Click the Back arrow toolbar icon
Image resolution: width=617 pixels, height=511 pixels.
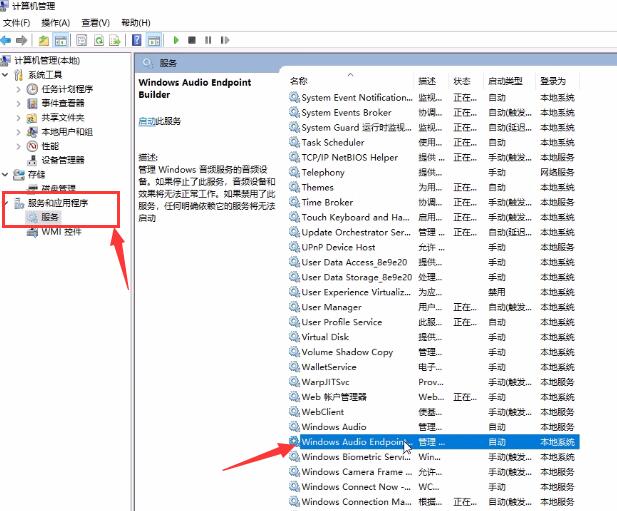click(x=6, y=40)
